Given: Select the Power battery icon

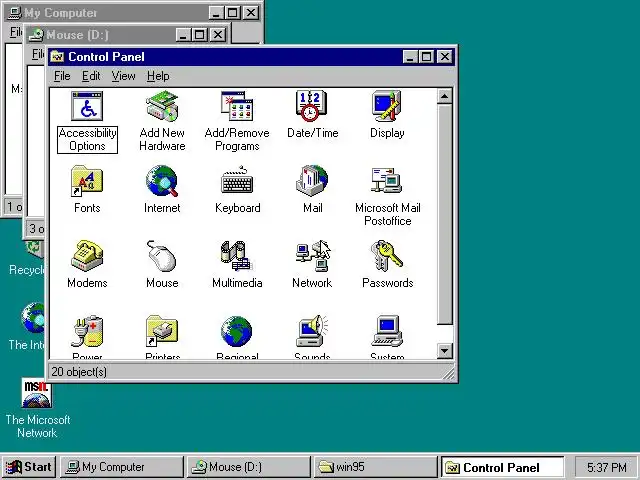Looking at the screenshot, I should [x=87, y=331].
